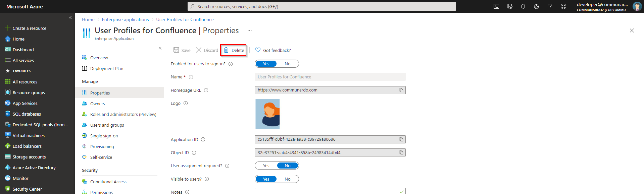Click Save in the toolbar
The image size is (644, 194).
click(x=182, y=50)
